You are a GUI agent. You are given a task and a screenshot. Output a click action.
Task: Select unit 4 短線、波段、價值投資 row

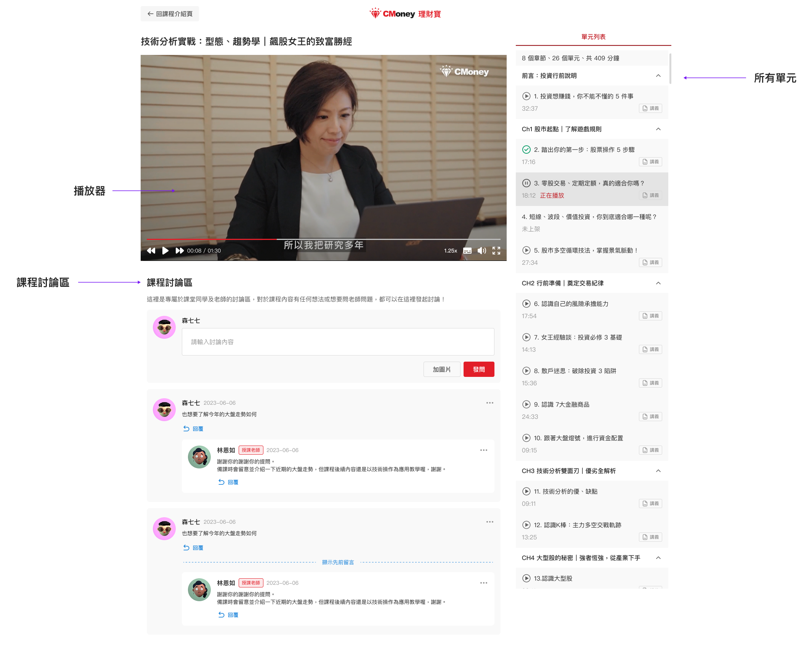pyautogui.click(x=592, y=223)
